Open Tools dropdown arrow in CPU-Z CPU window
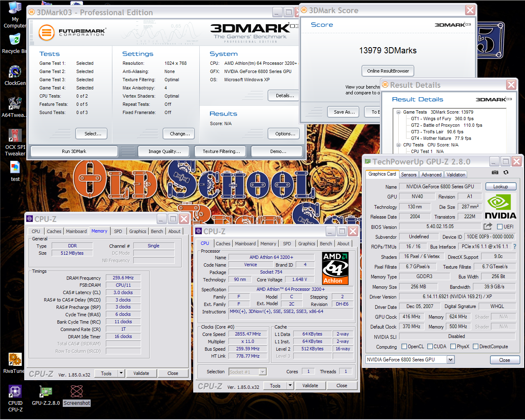The width and height of the screenshot is (525, 420). [290, 386]
